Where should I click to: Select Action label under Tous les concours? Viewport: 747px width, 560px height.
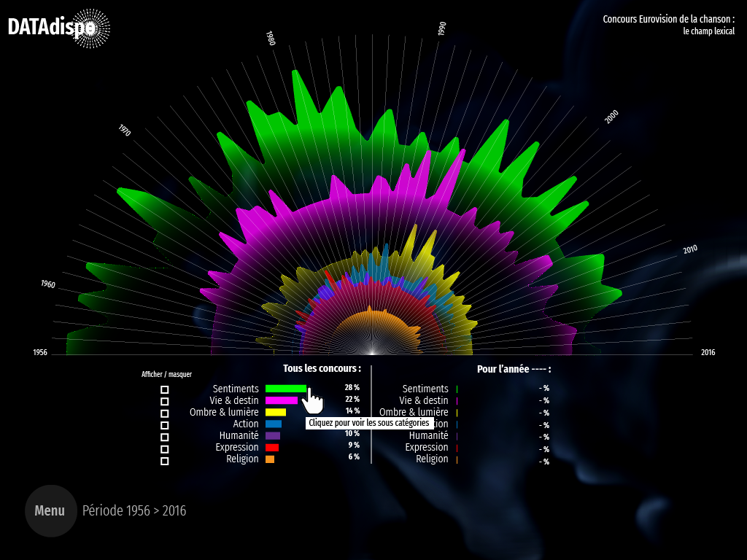[x=245, y=424]
